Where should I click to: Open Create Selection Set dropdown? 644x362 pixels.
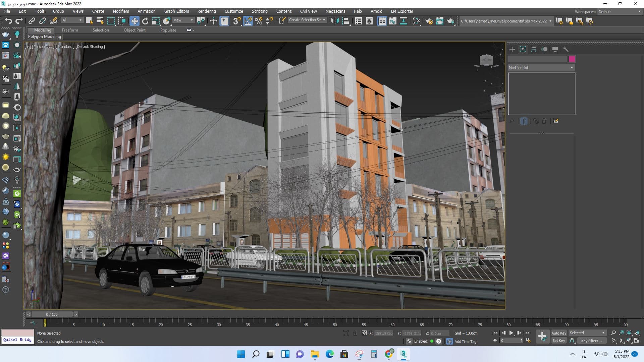(x=307, y=20)
